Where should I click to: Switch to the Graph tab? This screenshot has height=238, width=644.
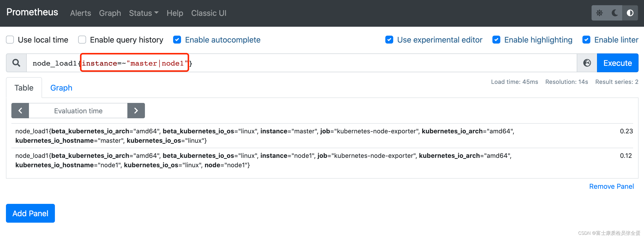coord(61,88)
